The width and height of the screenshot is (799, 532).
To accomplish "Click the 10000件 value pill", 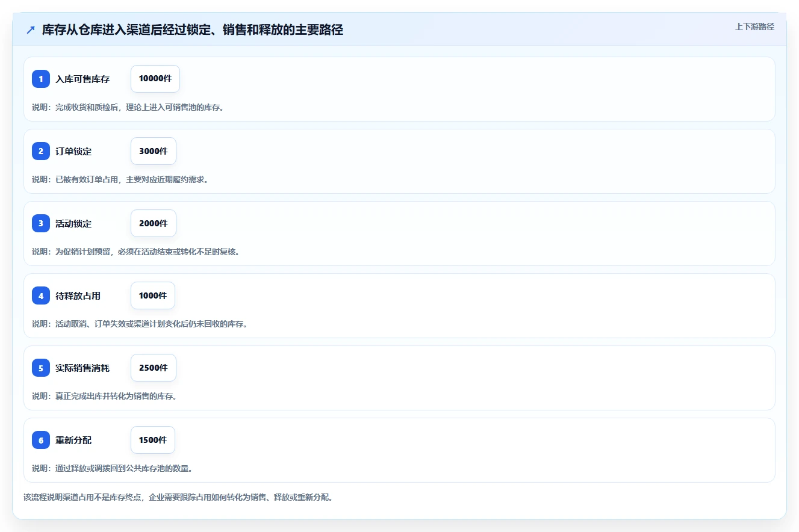I will [x=155, y=79].
